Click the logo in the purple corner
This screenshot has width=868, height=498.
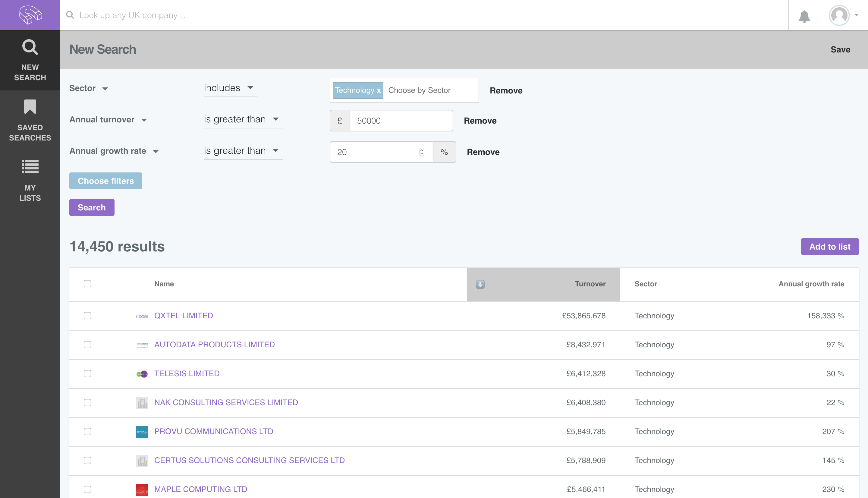tap(30, 15)
